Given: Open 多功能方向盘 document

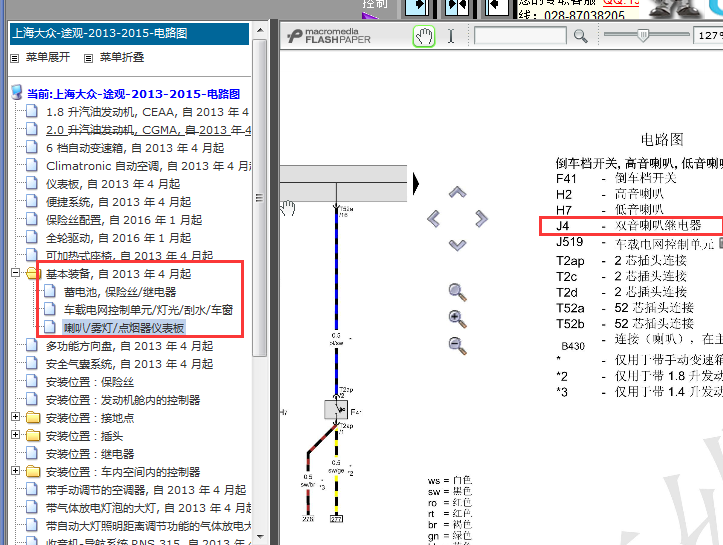Looking at the screenshot, I should (130, 346).
